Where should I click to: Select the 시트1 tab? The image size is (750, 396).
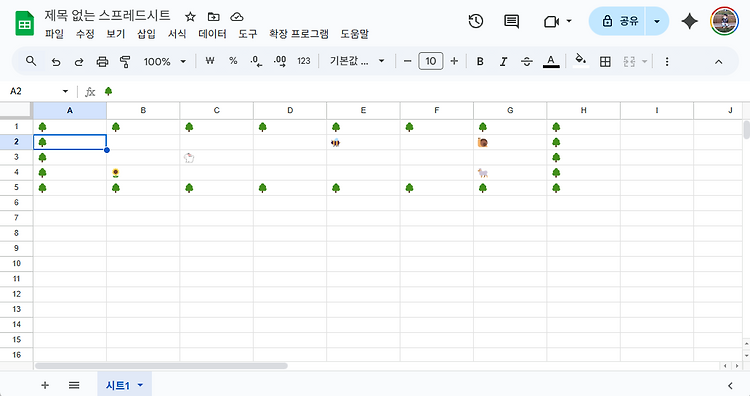pos(118,385)
